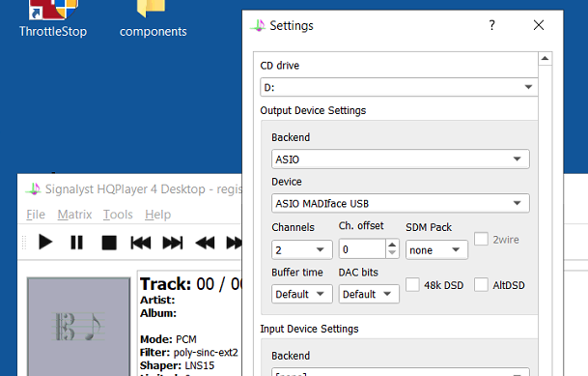
Task: Click the HQPlayer logo in Settings title bar
Action: point(258,25)
